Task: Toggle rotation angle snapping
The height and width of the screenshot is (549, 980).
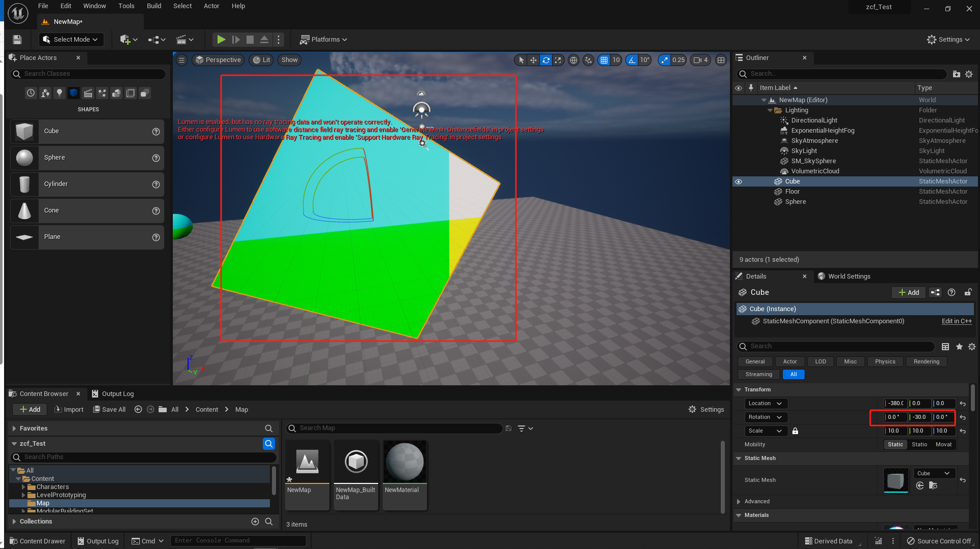Action: click(632, 60)
